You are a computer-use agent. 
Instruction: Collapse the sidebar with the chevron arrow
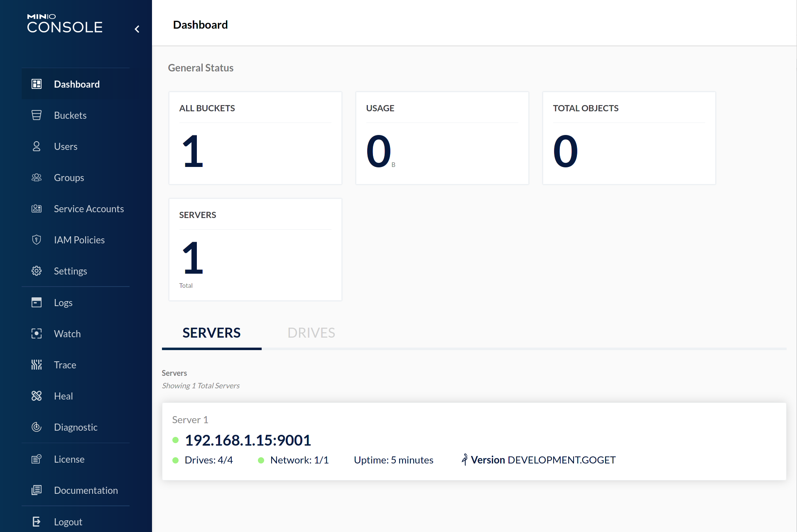tap(137, 29)
